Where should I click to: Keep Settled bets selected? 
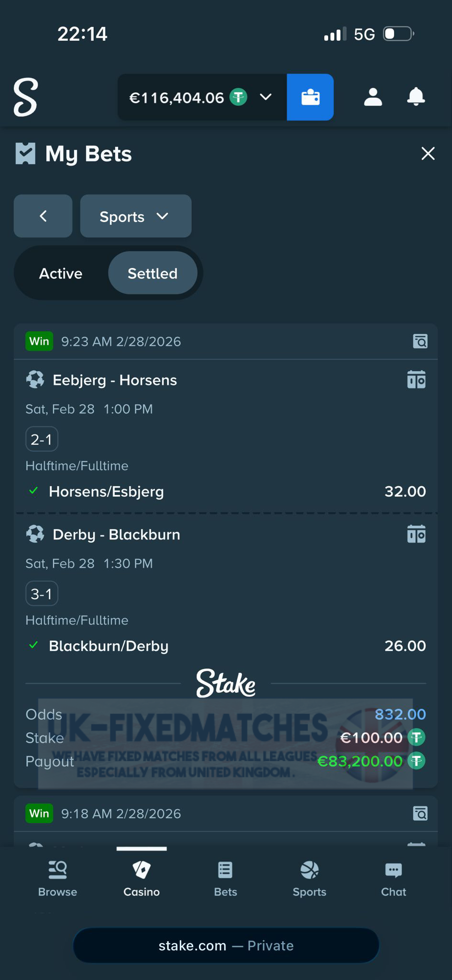click(152, 273)
